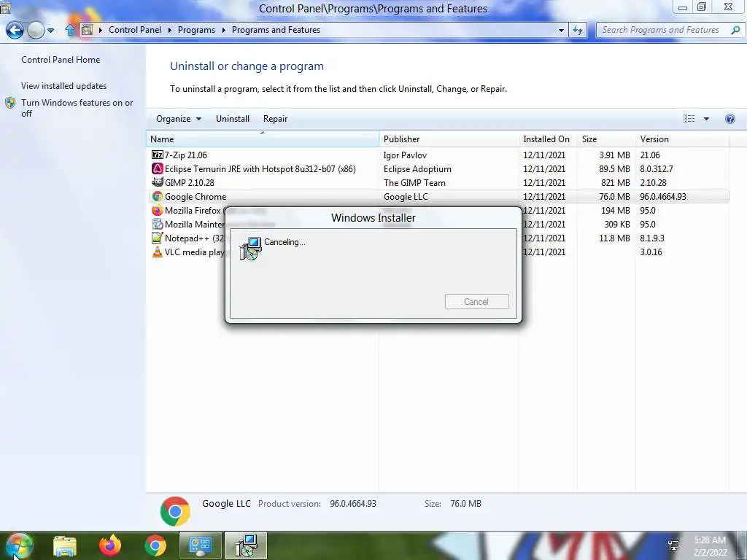Click Uninstall in the toolbar

coord(233,119)
